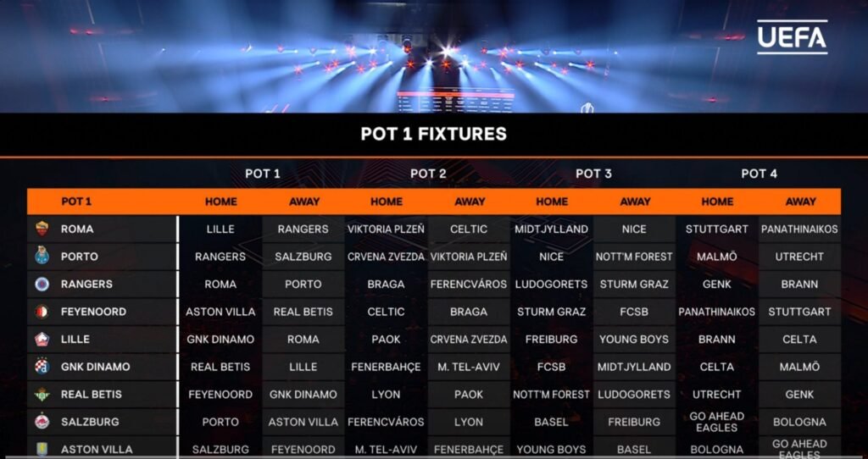Click the UEFA logo in the corner
Image resolution: width=868 pixels, height=459 pixels.
click(x=792, y=37)
